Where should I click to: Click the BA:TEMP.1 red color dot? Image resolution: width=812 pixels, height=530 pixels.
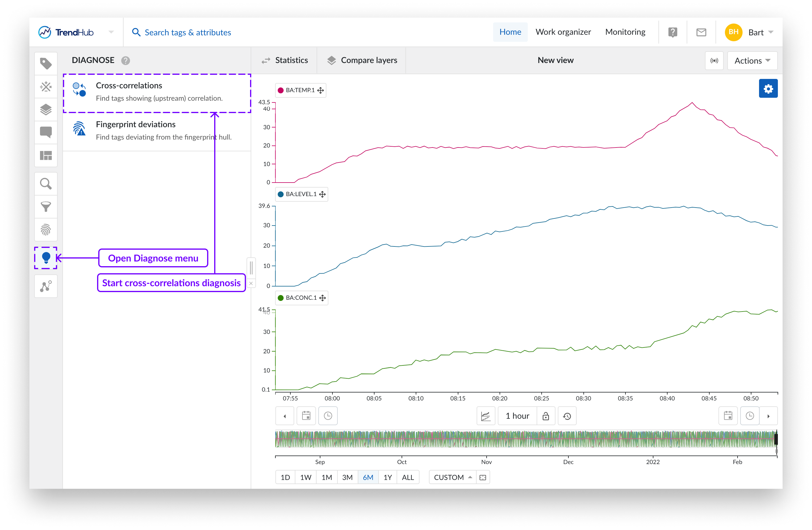click(x=281, y=90)
